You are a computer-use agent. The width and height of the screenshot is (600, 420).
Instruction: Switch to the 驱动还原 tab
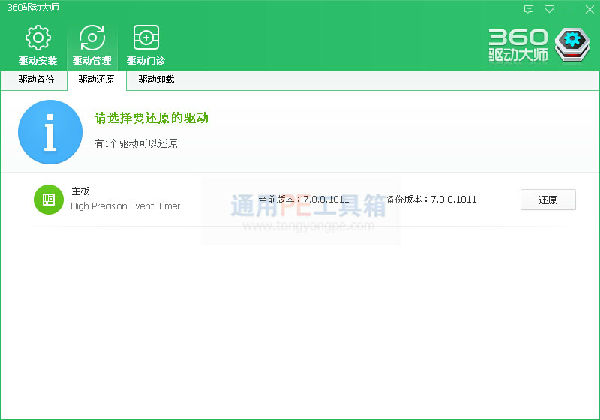pyautogui.click(x=96, y=79)
